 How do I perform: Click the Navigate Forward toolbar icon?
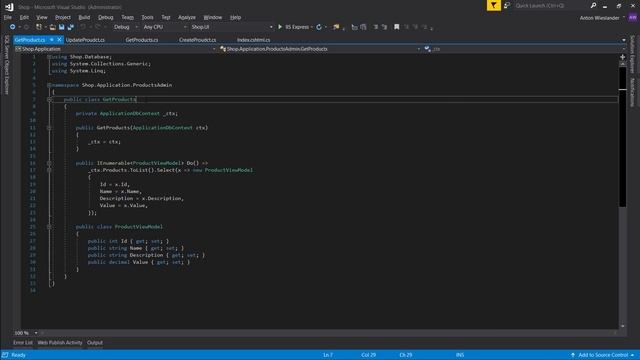point(26,27)
